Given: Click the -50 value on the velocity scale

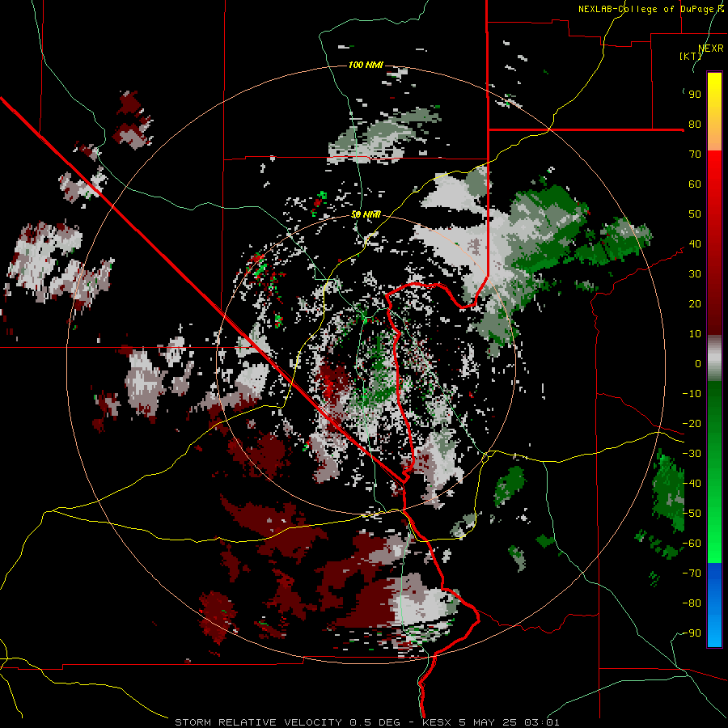Looking at the screenshot, I should 692,514.
